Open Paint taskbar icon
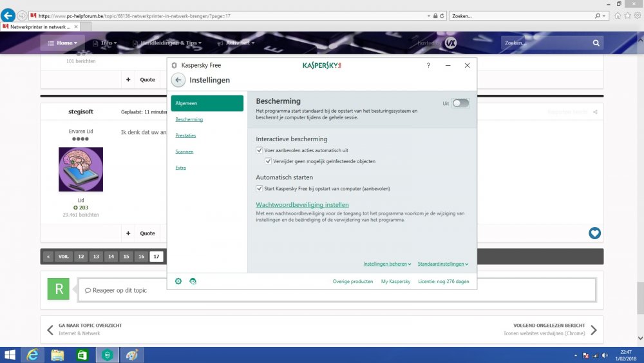Viewport: 644px width, 363px height. pos(132,355)
